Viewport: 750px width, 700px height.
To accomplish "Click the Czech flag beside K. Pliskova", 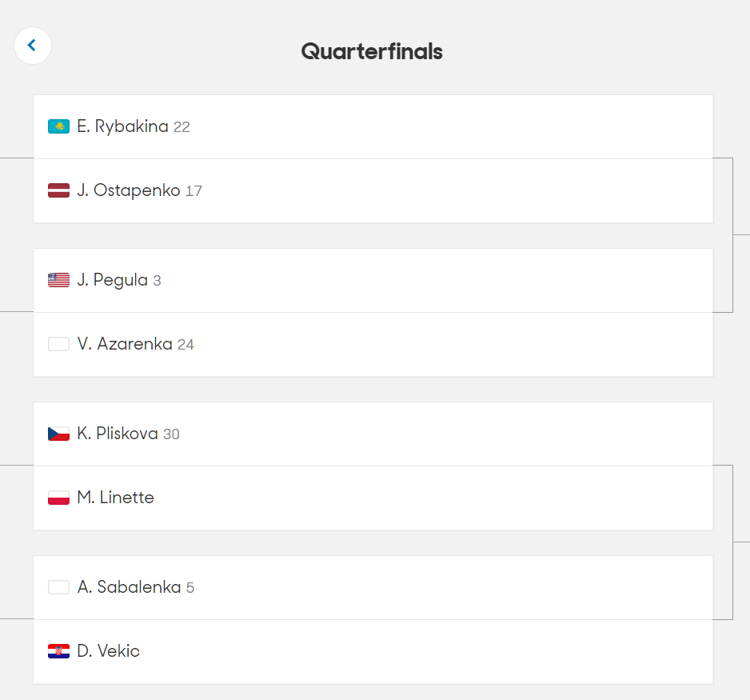I will tap(59, 434).
